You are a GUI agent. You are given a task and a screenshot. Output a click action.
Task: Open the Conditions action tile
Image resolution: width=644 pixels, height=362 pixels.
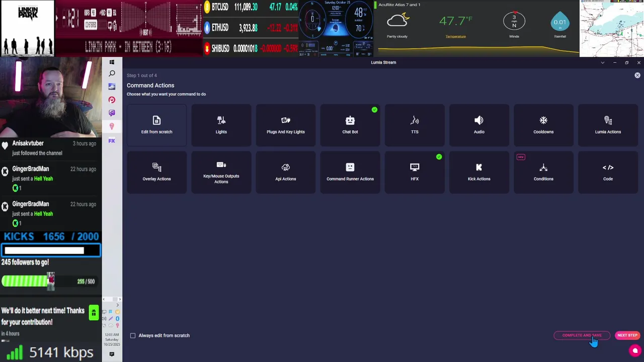click(543, 172)
